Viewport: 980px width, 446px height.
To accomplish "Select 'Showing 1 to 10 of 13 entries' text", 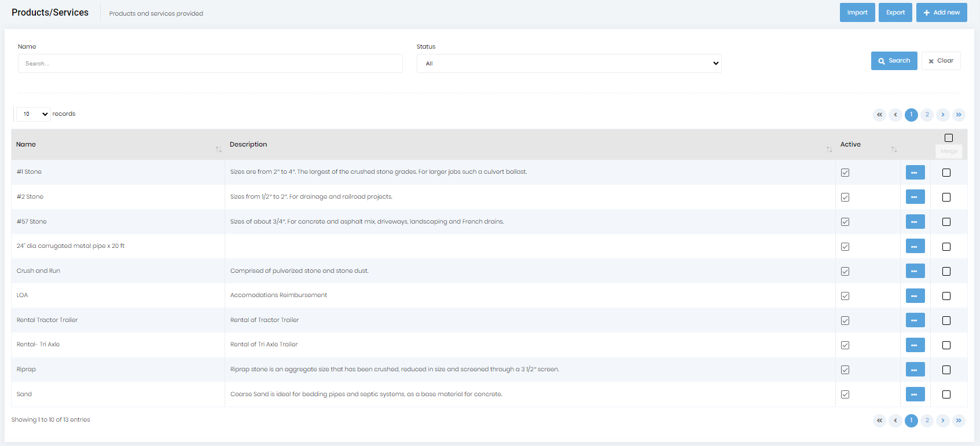I will coord(51,419).
